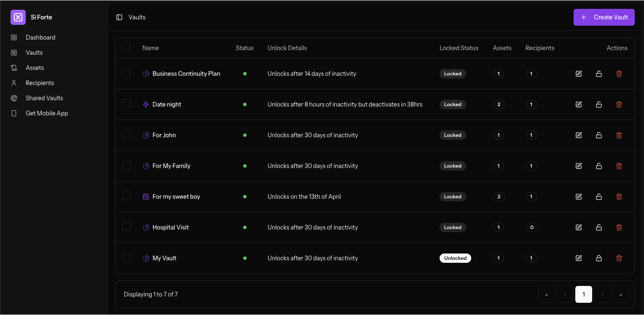Navigate to Recipients in sidebar
This screenshot has width=644, height=315.
pyautogui.click(x=40, y=83)
